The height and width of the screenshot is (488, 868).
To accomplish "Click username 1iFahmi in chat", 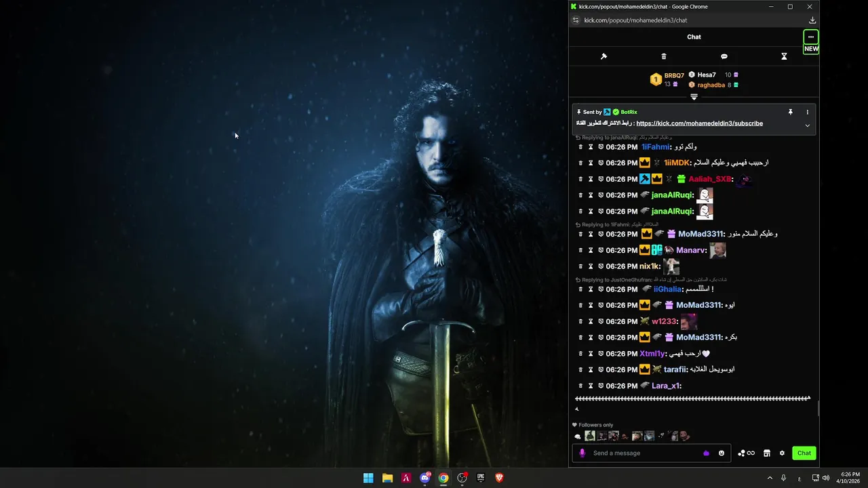I will pos(655,147).
